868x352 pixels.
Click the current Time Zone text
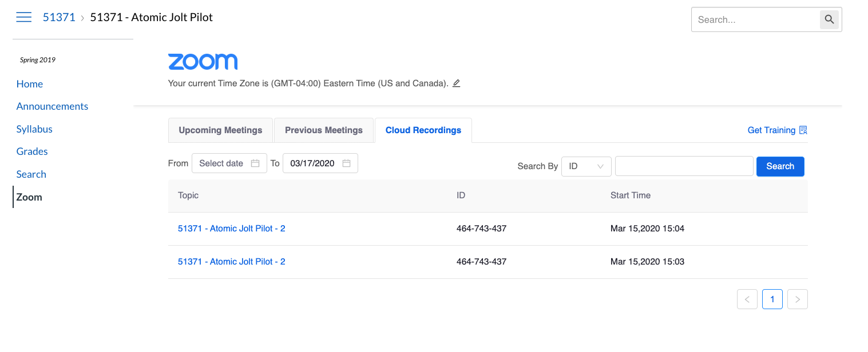tap(308, 83)
